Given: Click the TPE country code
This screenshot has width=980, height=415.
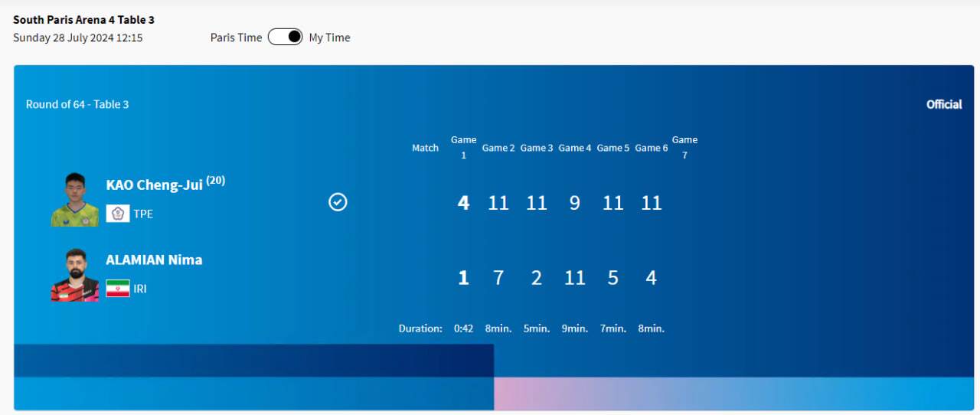Looking at the screenshot, I should pos(143,214).
